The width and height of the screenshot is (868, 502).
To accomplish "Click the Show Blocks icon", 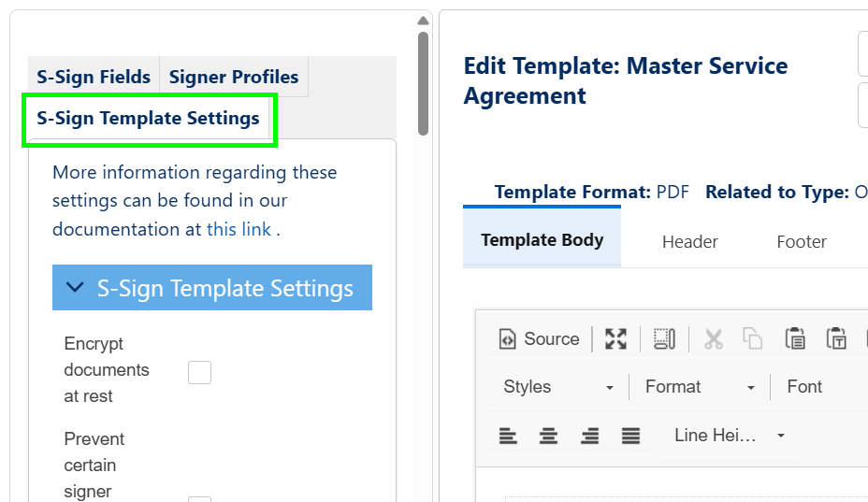I will point(664,339).
